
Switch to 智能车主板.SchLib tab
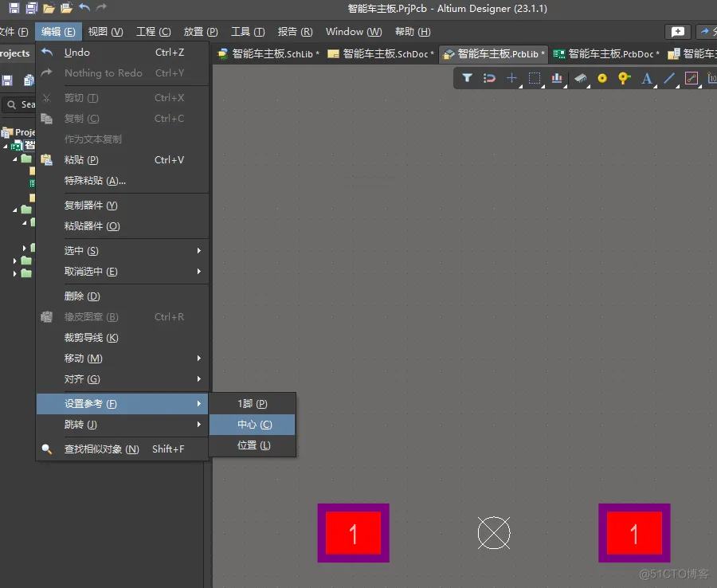point(269,54)
